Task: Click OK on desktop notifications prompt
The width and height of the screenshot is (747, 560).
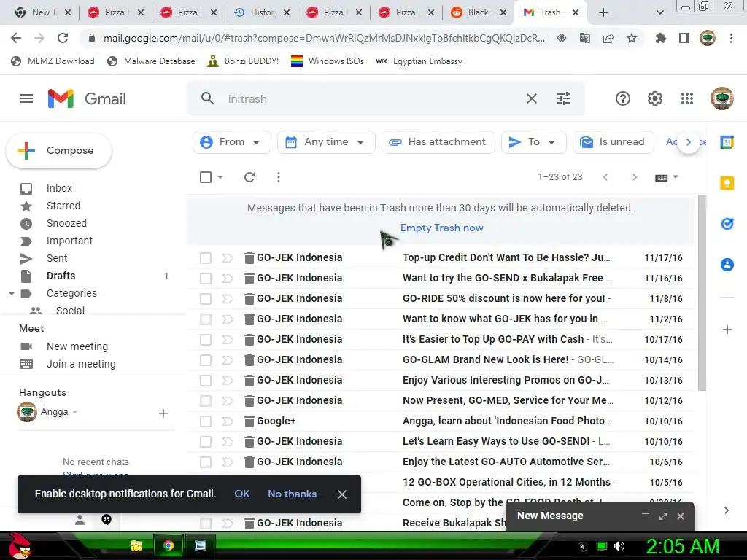Action: click(x=242, y=494)
